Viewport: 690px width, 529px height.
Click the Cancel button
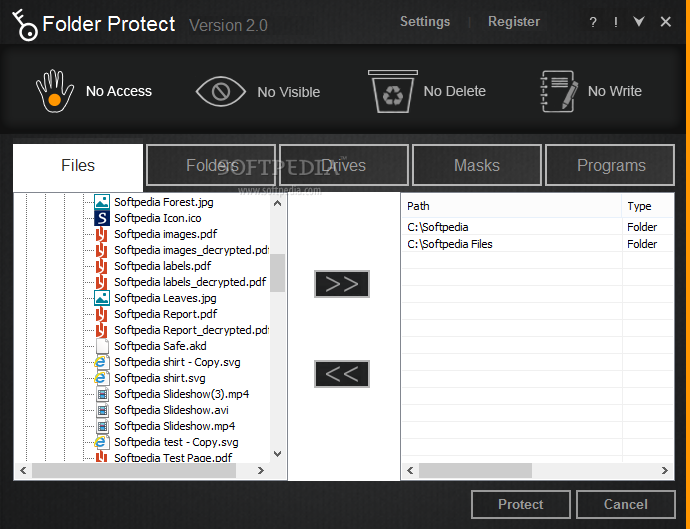click(x=625, y=504)
